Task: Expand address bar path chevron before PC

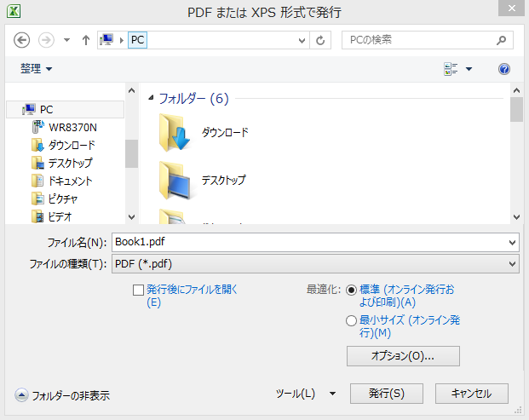Action: point(122,40)
